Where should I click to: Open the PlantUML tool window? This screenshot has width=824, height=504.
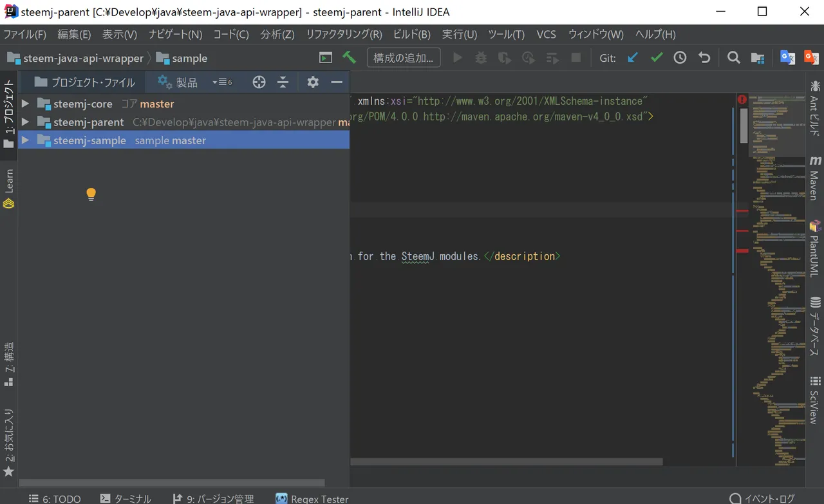tap(815, 248)
